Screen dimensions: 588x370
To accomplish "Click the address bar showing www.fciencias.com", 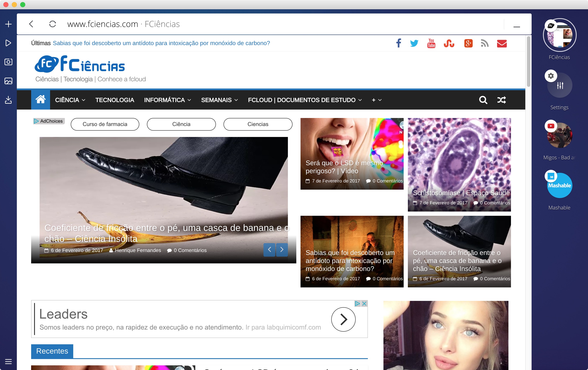I will point(124,24).
